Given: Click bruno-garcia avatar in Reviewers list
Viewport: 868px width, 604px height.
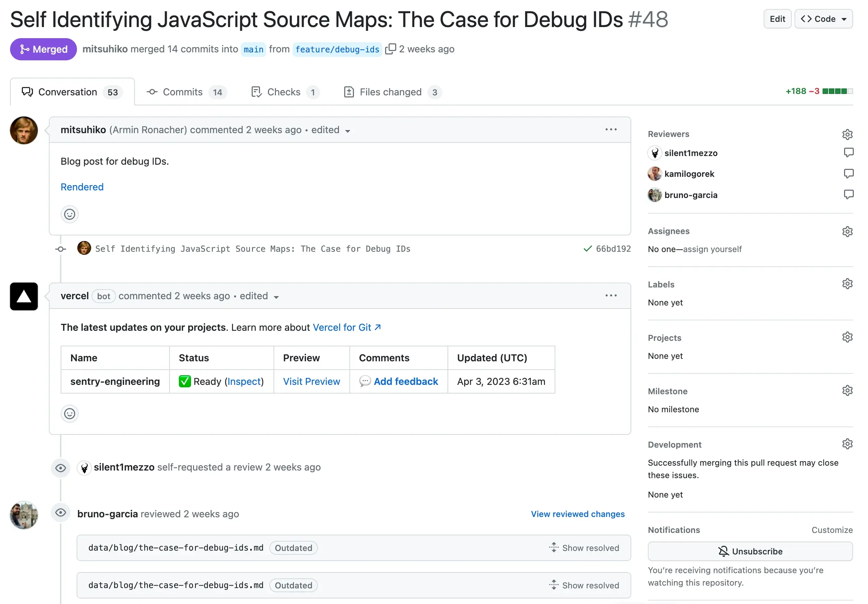Looking at the screenshot, I should [654, 195].
